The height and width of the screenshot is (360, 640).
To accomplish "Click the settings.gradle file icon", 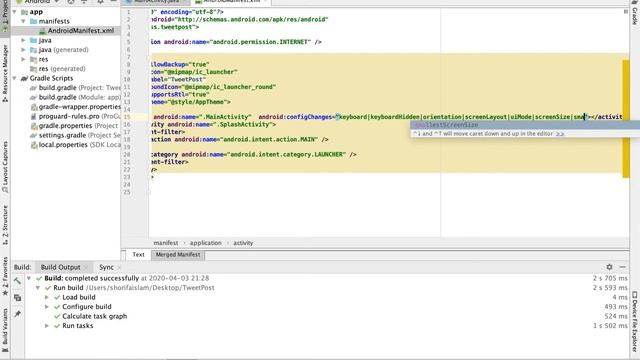I will (33, 136).
